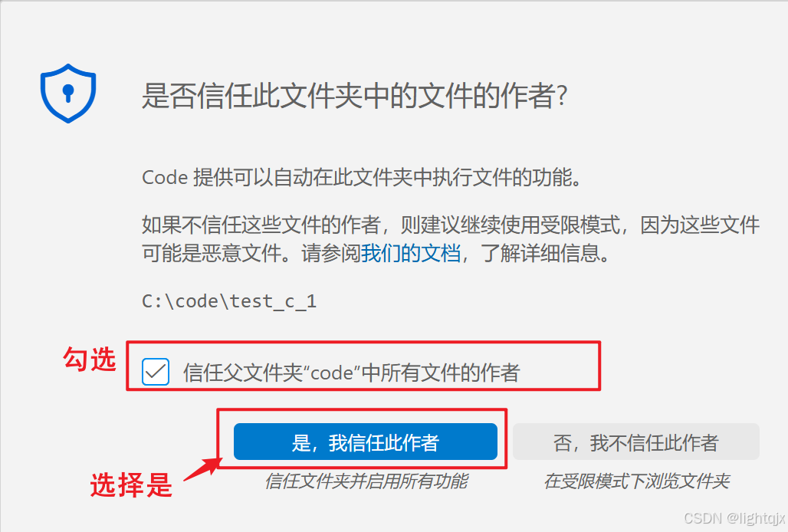The height and width of the screenshot is (532, 788).
Task: Click the label 信任父文件夹"code"中所有文件的作者
Action: coord(351,373)
